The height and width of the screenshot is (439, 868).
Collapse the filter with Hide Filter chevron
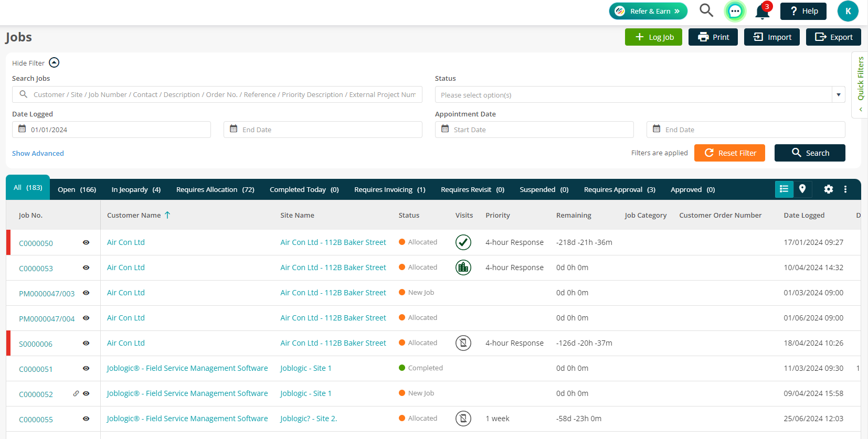pos(54,63)
